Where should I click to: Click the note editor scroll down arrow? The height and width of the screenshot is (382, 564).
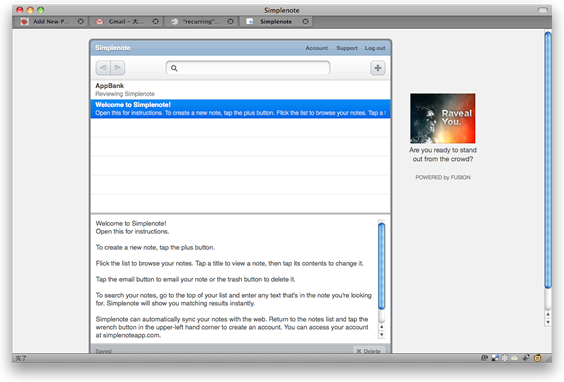(x=382, y=335)
